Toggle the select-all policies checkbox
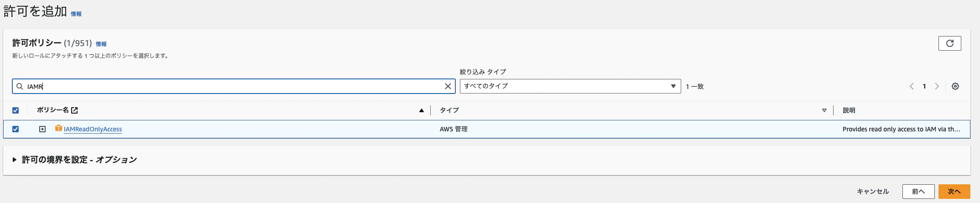Screen dimensions: 980x203 pyautogui.click(x=16, y=110)
